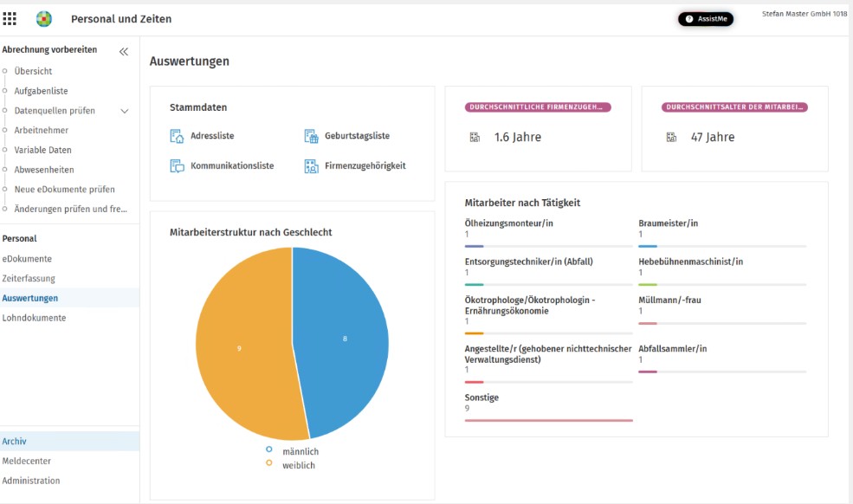Click the Geburtstagsliste gift icon
853x504 pixels.
pos(311,136)
